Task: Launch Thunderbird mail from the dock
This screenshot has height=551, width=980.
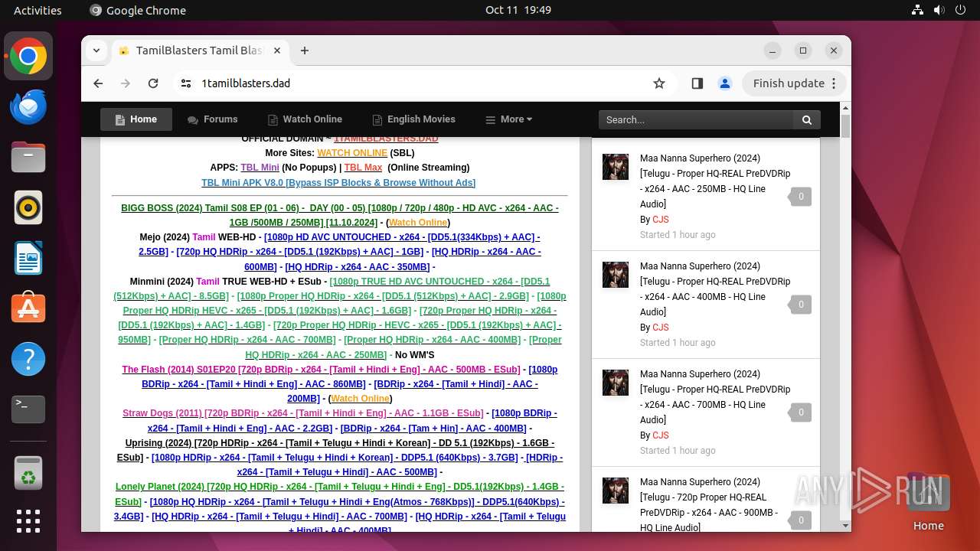Action: coord(28,107)
